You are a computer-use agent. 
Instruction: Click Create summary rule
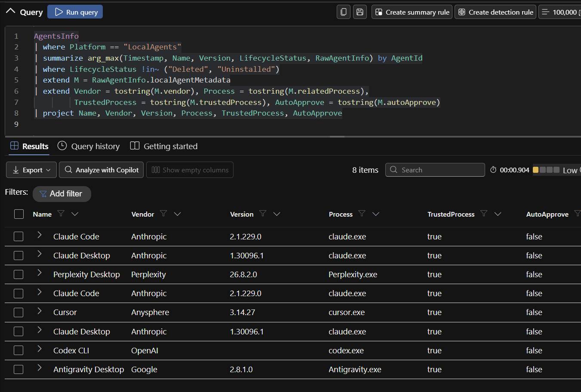(412, 12)
